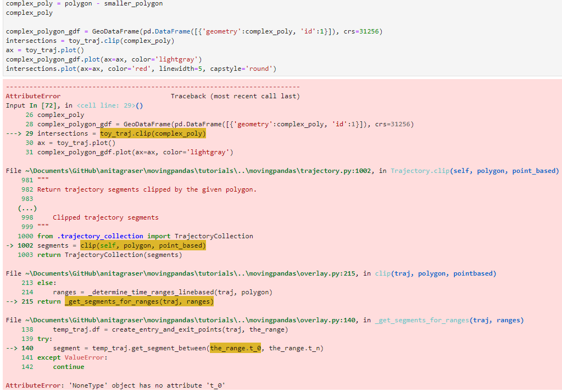562x392 pixels.
Task: Open the '<cell line: 29>' reference
Action: point(105,105)
